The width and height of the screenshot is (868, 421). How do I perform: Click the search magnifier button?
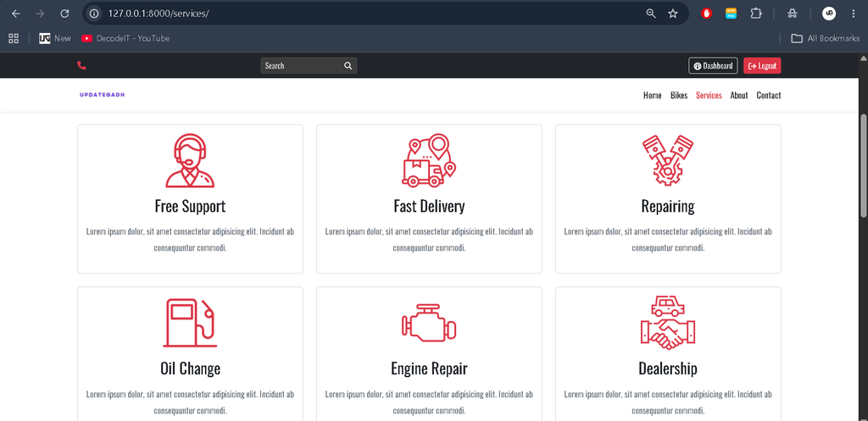pyautogui.click(x=348, y=65)
